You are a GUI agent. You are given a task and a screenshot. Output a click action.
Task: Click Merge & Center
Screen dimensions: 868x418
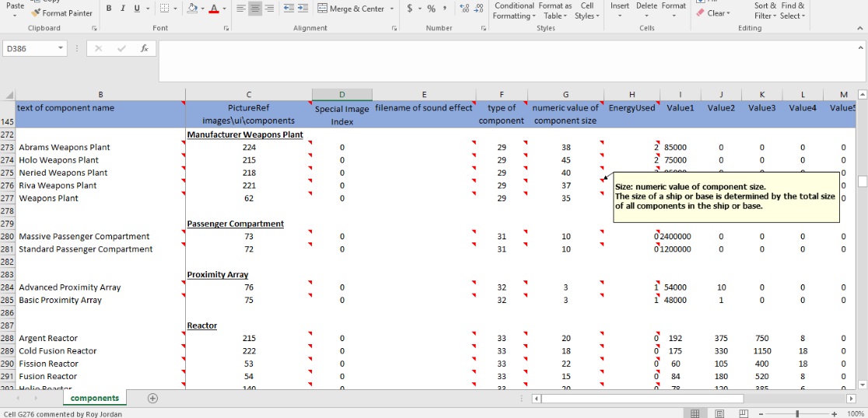tap(351, 9)
